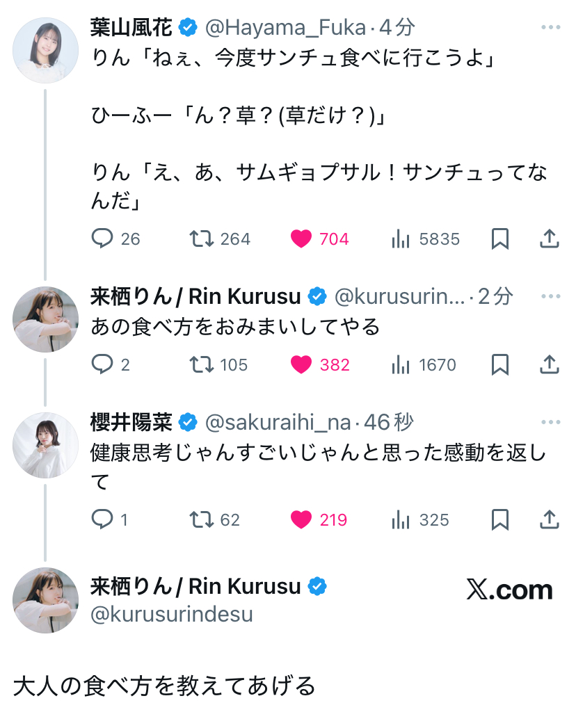576x728 pixels.
Task: Share 葉山風花's tweet
Action: tap(550, 239)
